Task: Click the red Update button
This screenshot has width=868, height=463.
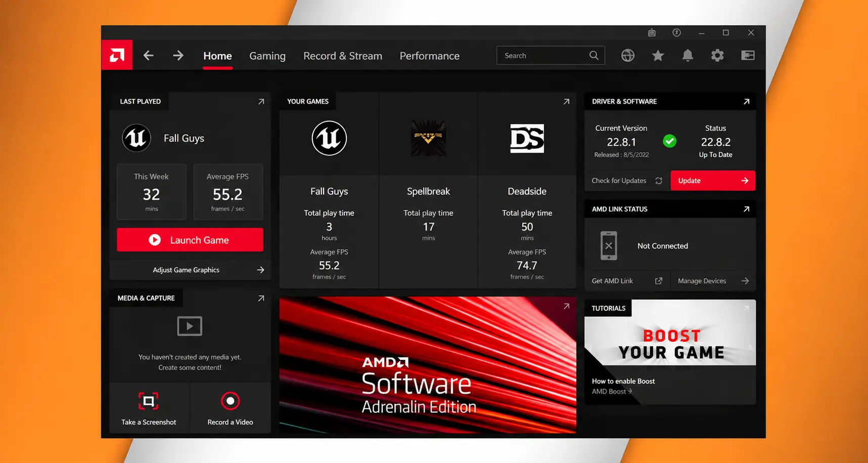Action: tap(713, 180)
